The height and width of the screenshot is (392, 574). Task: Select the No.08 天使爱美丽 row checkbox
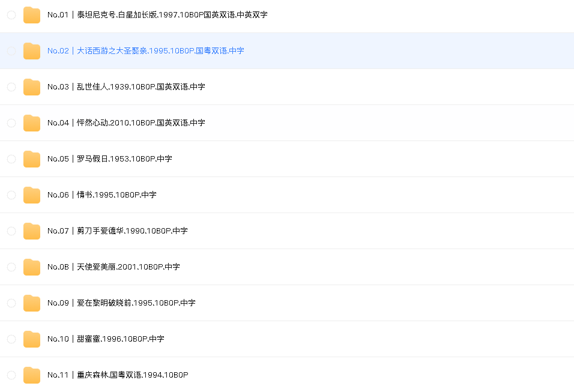pos(11,267)
